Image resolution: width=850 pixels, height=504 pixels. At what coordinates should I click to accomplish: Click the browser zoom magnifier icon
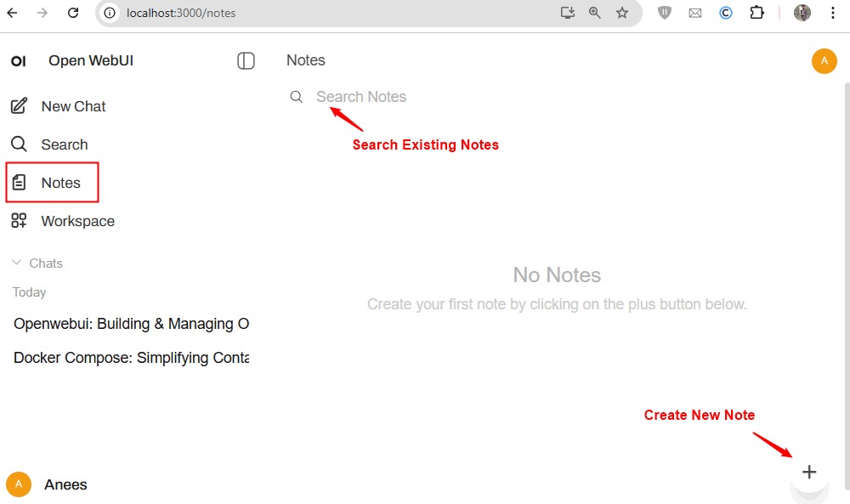click(595, 13)
